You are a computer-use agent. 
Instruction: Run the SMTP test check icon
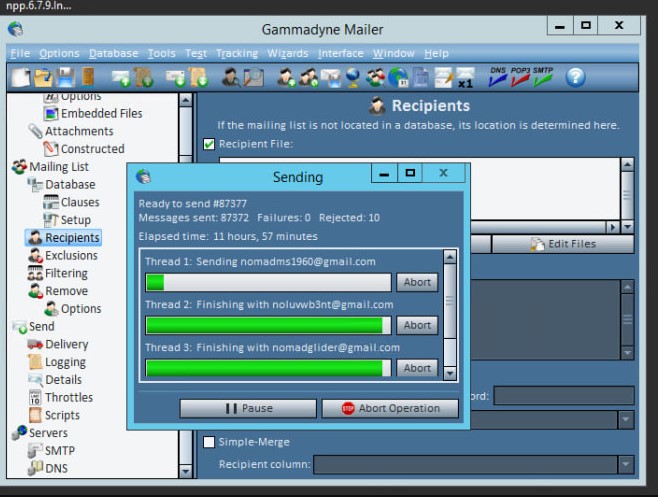[543, 76]
